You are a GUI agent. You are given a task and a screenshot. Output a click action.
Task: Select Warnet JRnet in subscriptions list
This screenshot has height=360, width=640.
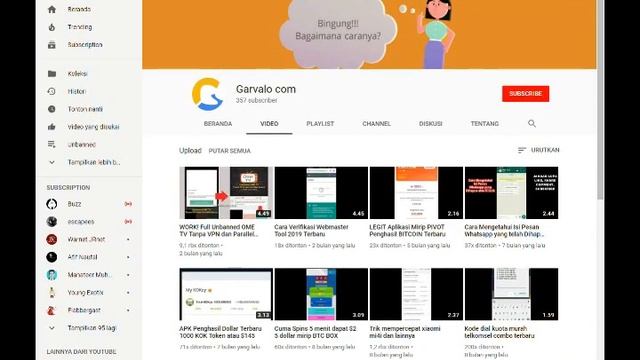point(86,240)
